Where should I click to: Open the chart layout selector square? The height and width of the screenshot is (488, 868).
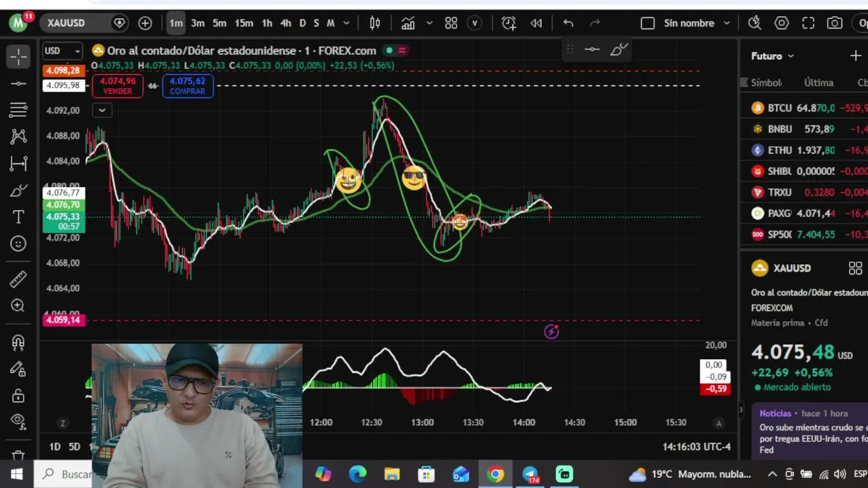point(648,23)
